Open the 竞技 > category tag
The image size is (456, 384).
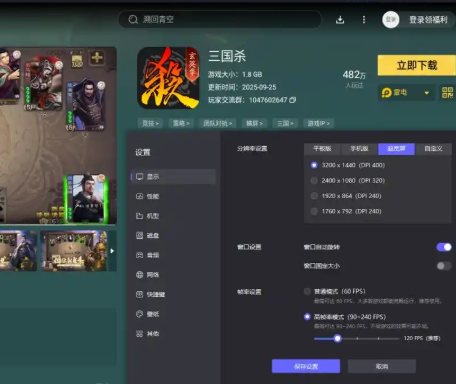[150, 123]
